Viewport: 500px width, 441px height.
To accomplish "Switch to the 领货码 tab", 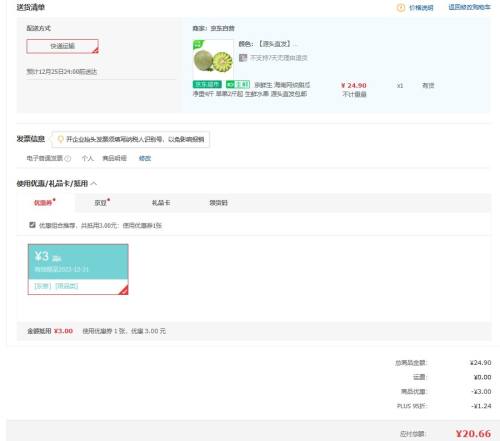I will click(218, 203).
